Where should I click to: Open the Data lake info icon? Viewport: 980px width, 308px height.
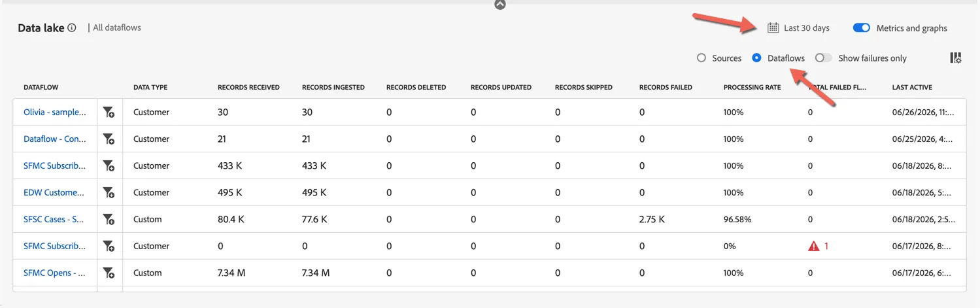pos(72,27)
